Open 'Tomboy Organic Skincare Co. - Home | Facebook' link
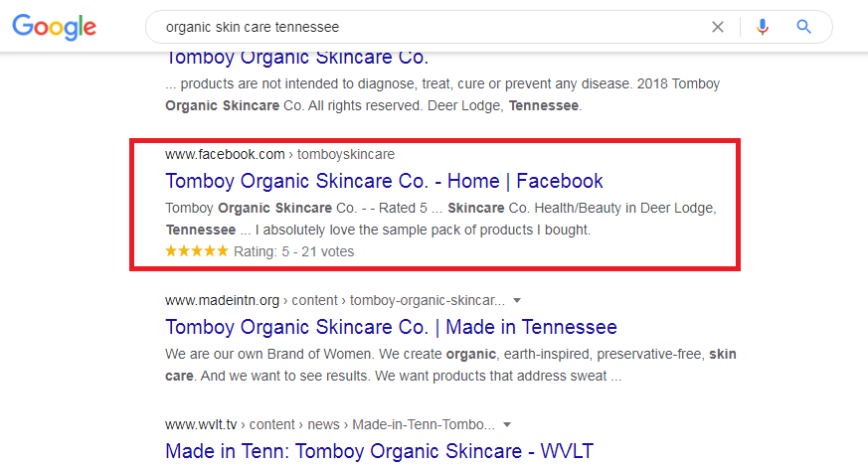Screen dimensions: 868x468 click(384, 181)
